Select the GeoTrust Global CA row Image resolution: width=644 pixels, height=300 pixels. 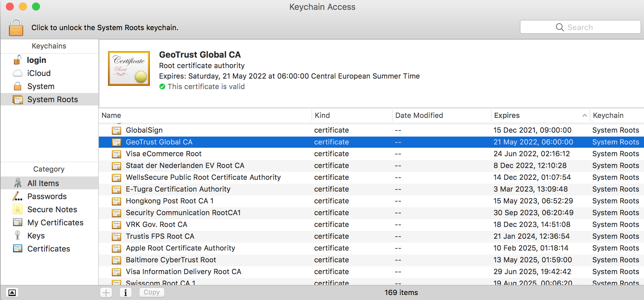[x=371, y=142]
